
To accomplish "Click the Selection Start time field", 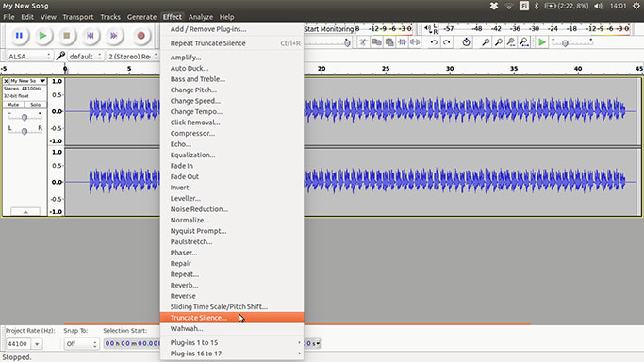I will [x=132, y=343].
